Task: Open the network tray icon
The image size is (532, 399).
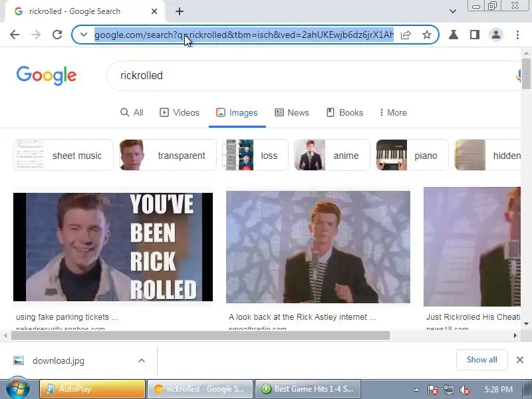Action: (448, 390)
